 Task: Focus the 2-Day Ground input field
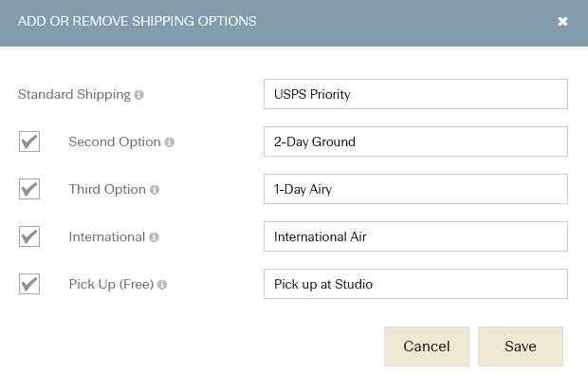coord(415,141)
